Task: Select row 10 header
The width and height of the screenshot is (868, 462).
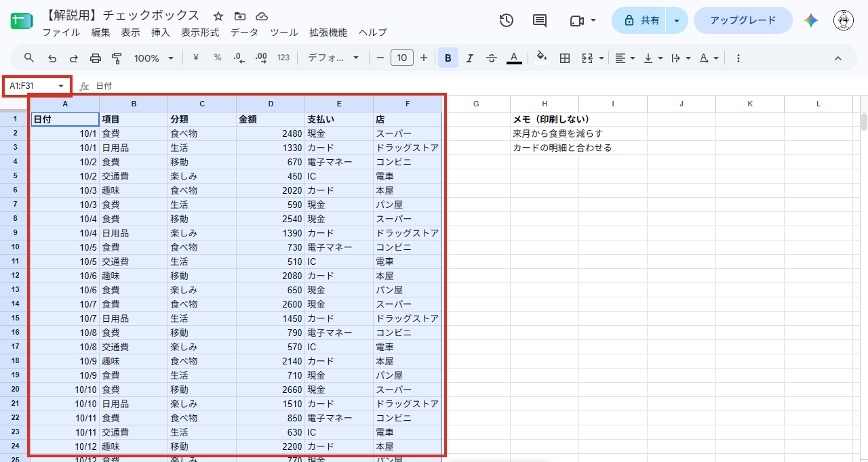Action: pos(15,247)
